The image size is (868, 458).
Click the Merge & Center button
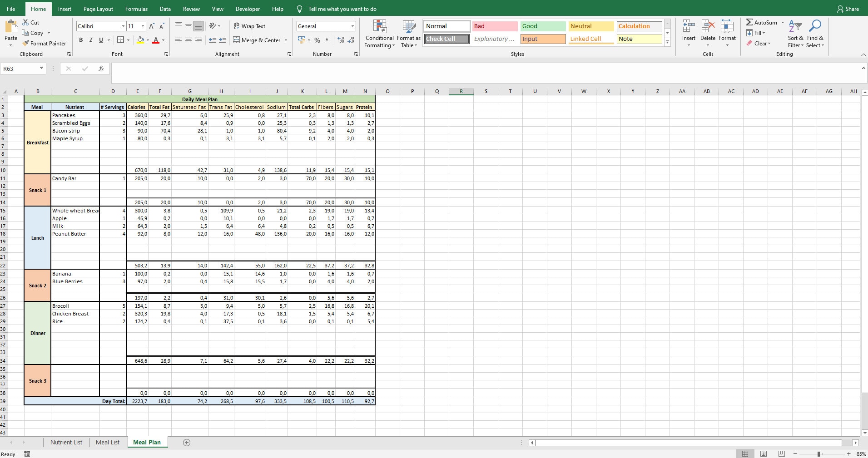(x=257, y=40)
